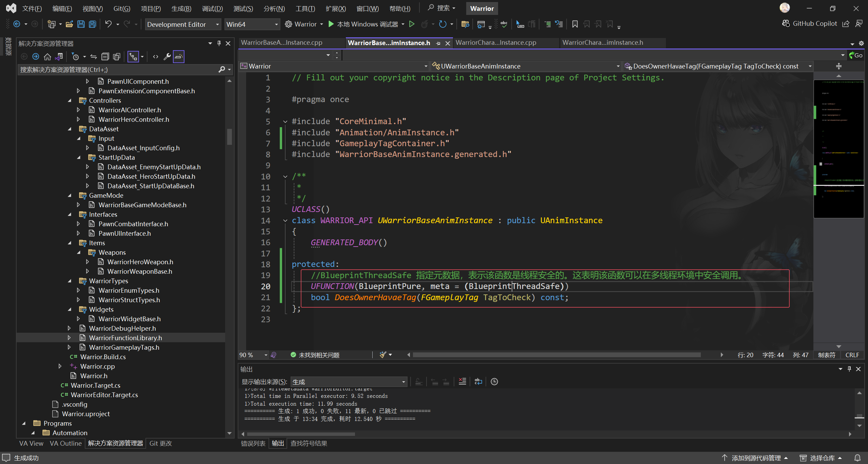This screenshot has width=868, height=464.
Task: Toggle the preview selected items button
Action: point(179,57)
